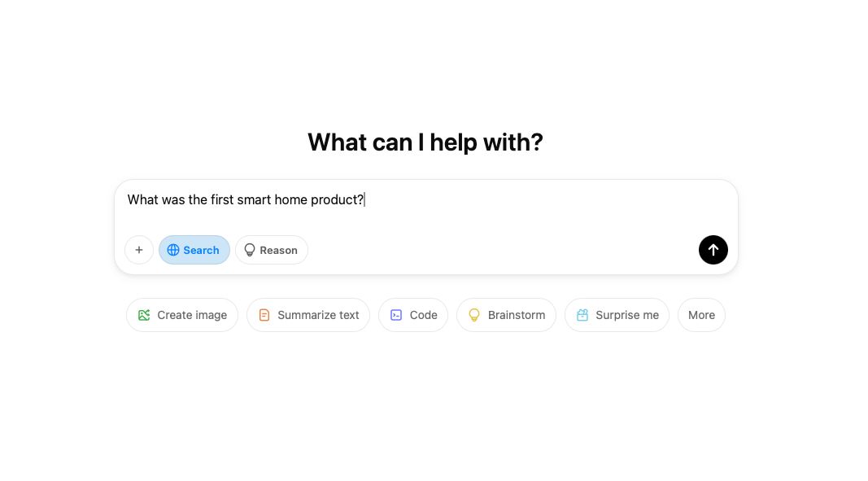The image size is (868, 481).
Task: Select the Surprise me gift icon
Action: [582, 314]
